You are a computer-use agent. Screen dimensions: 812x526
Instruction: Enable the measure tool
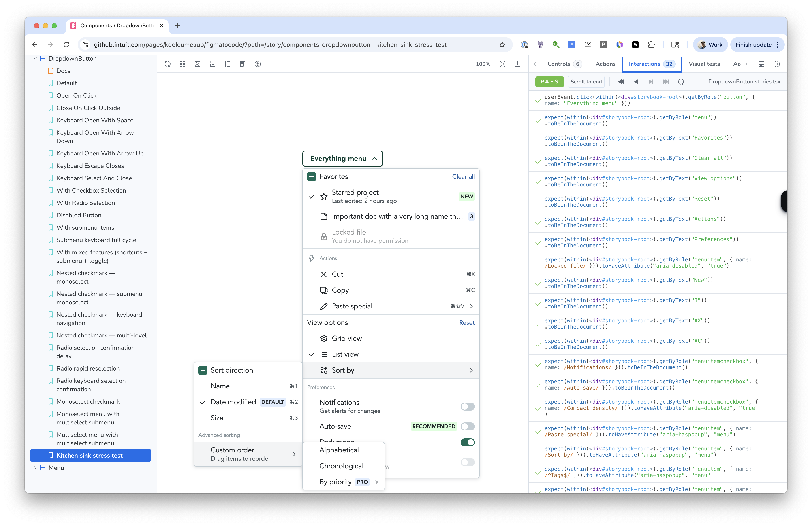click(212, 64)
